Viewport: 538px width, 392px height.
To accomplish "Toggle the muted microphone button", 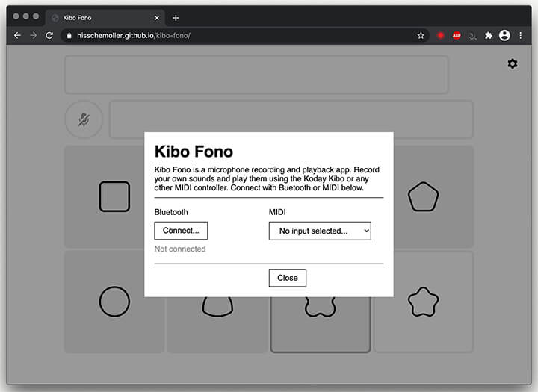I will 84,119.
